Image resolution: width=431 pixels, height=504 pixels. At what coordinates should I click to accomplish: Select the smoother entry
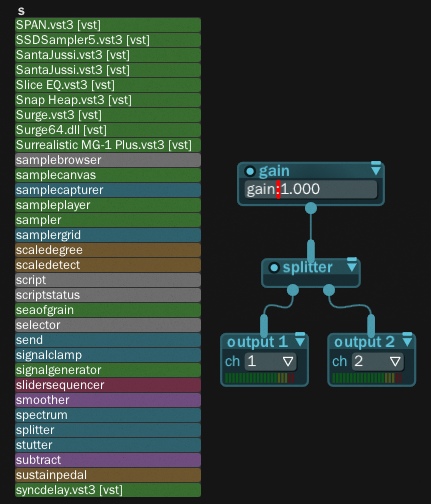tap(108, 400)
